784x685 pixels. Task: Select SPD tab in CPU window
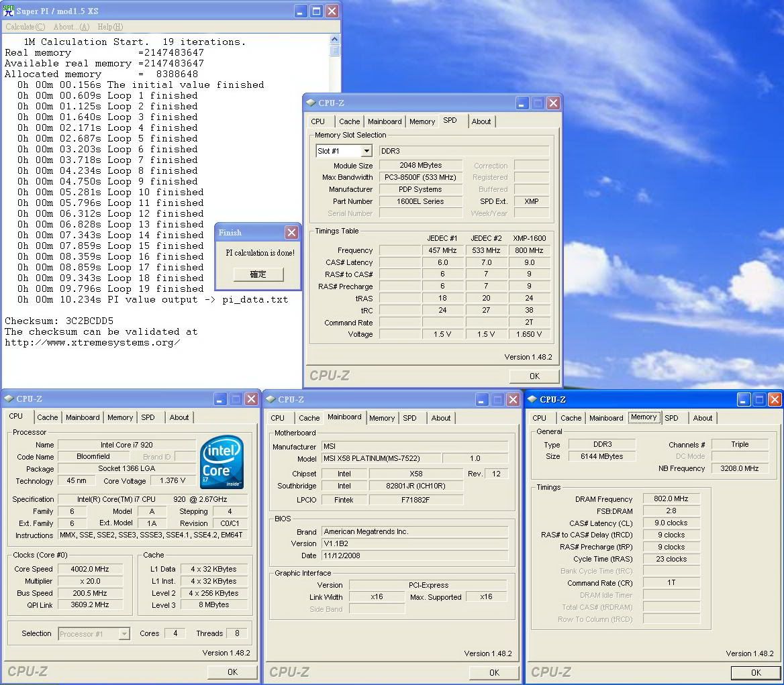[x=148, y=417]
